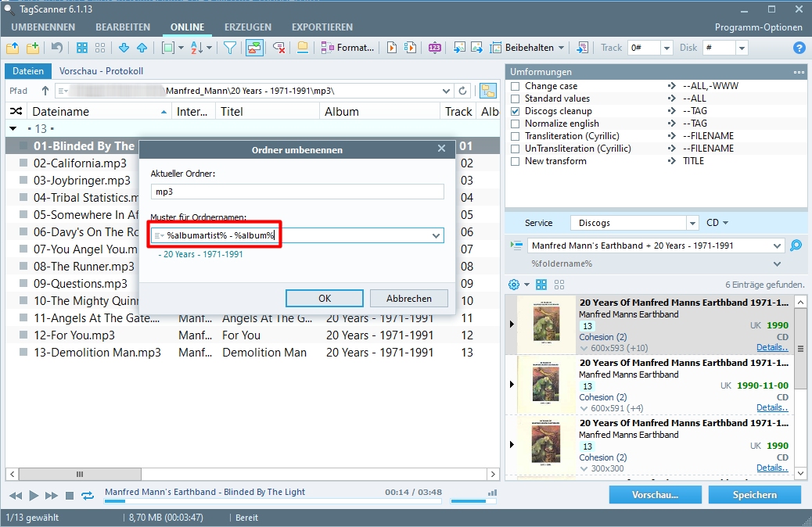Click shuffle icon in file list header
812x527 pixels.
(16, 111)
